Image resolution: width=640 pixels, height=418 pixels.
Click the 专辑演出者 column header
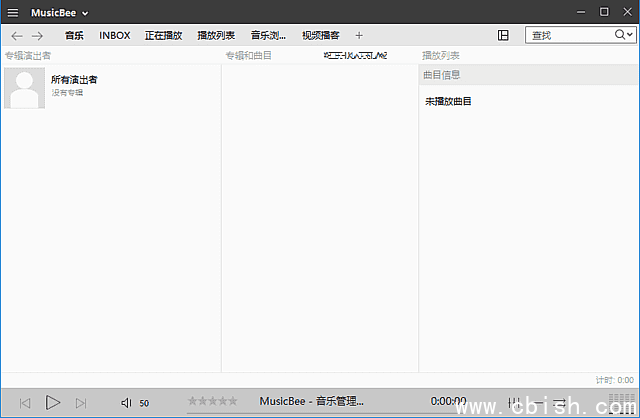(28, 56)
